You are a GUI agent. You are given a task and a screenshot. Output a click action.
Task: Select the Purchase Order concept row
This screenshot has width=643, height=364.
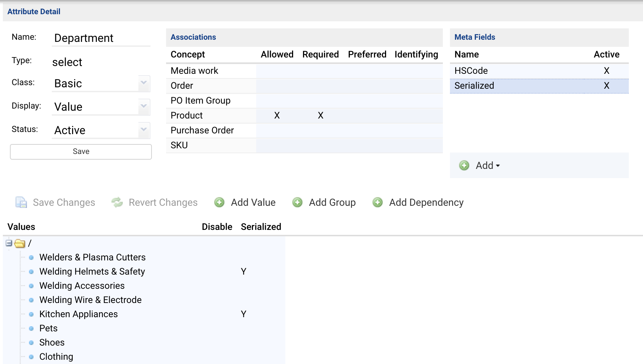click(304, 130)
